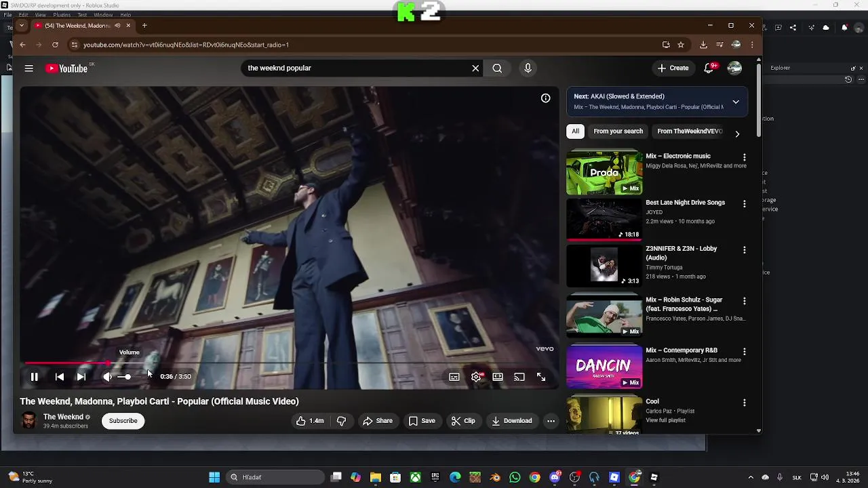Click the Share button
The height and width of the screenshot is (488, 868).
click(377, 421)
